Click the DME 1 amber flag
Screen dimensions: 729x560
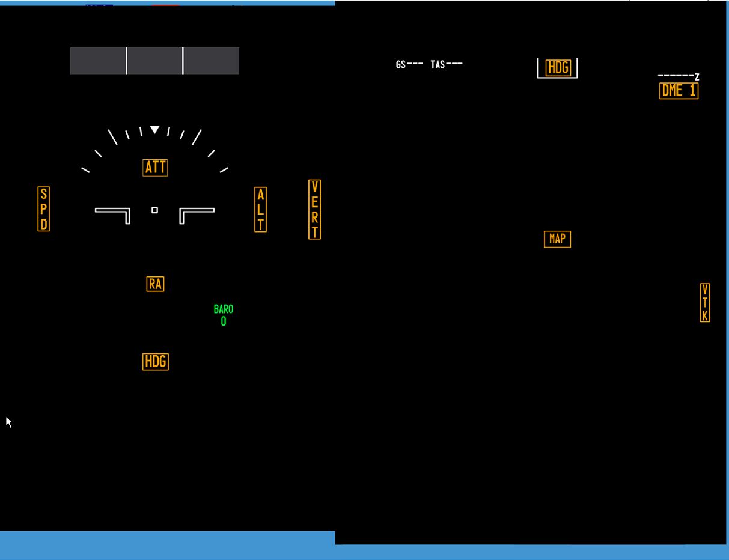[x=679, y=91]
